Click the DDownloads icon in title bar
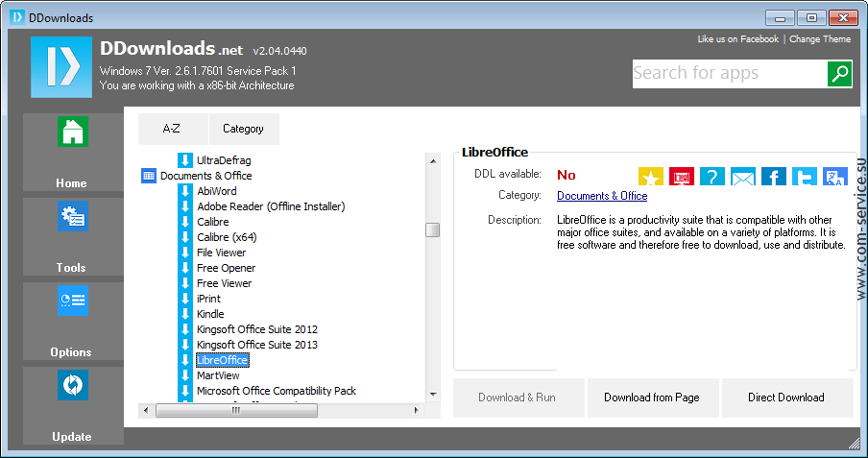The height and width of the screenshot is (458, 868). pyautogui.click(x=17, y=17)
